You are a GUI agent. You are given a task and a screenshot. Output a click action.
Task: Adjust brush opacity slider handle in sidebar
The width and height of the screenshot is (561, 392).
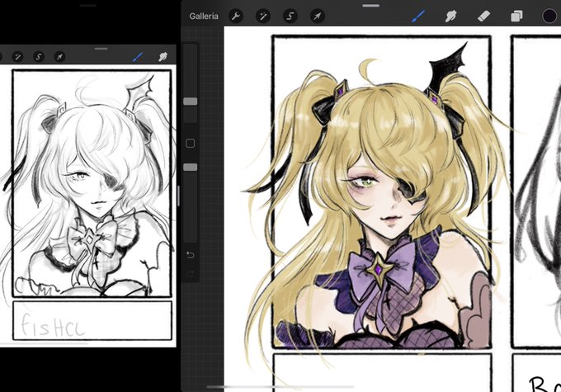(x=191, y=167)
